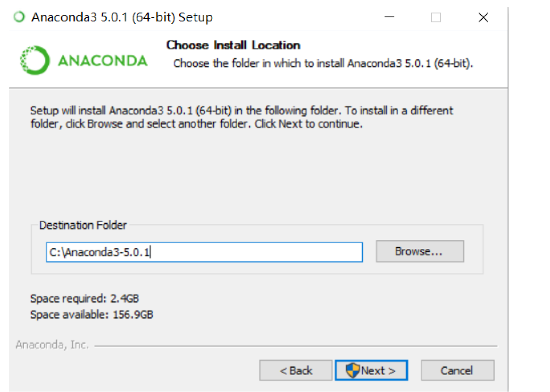The width and height of the screenshot is (550, 392).
Task: Minimize the Anaconda3 Setup window
Action: point(389,17)
